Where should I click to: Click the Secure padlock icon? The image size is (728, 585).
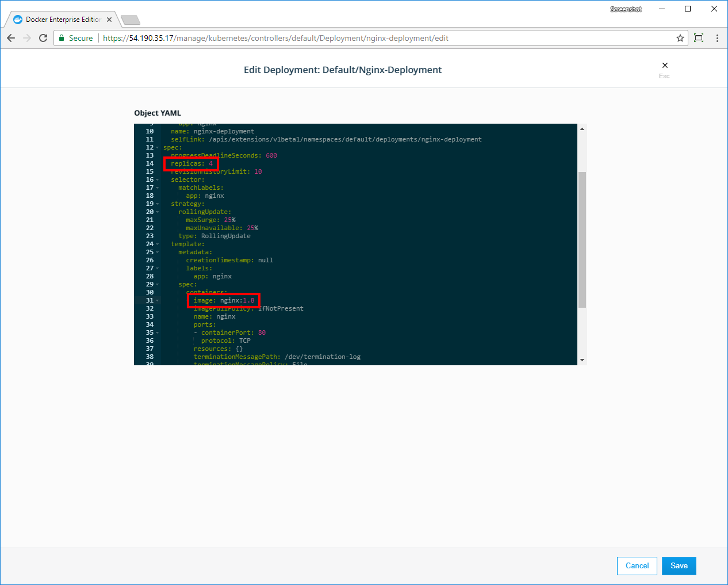click(62, 38)
